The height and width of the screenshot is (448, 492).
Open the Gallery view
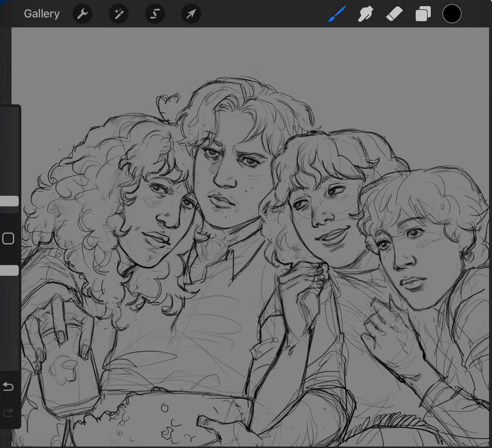(41, 14)
